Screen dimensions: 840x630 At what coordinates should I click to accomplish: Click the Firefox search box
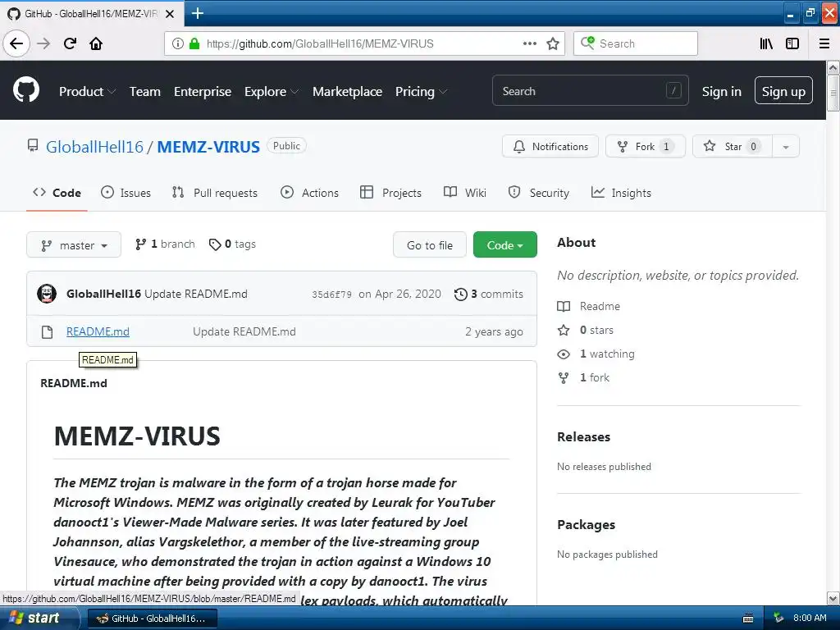coord(636,43)
